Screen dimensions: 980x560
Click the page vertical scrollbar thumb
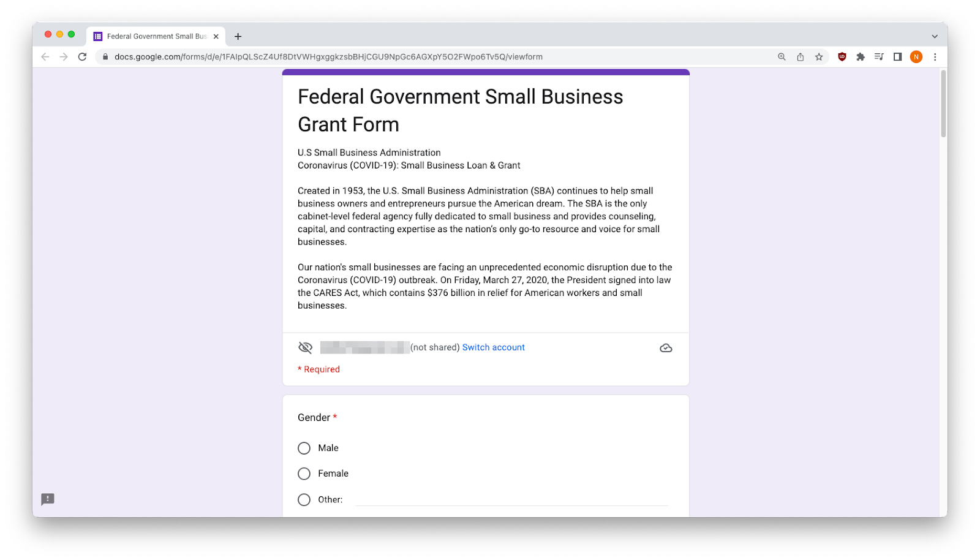click(943, 103)
